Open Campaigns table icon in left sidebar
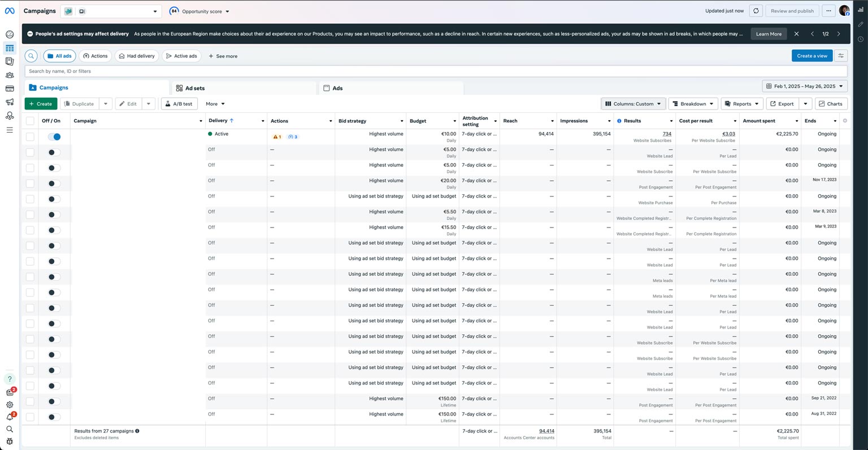 tap(10, 49)
